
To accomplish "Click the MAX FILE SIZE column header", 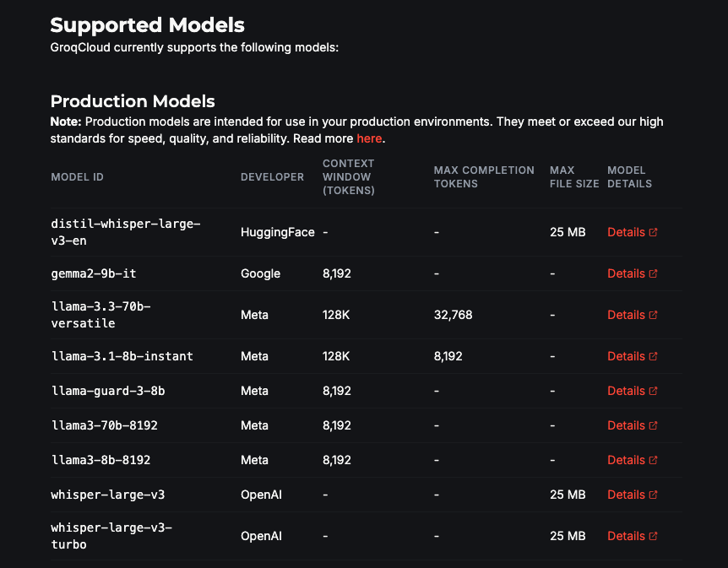I will (574, 176).
